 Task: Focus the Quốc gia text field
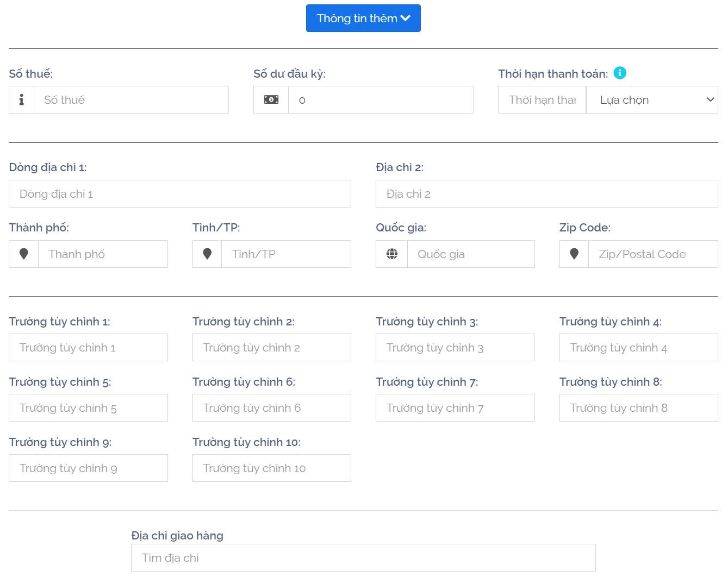coord(471,254)
